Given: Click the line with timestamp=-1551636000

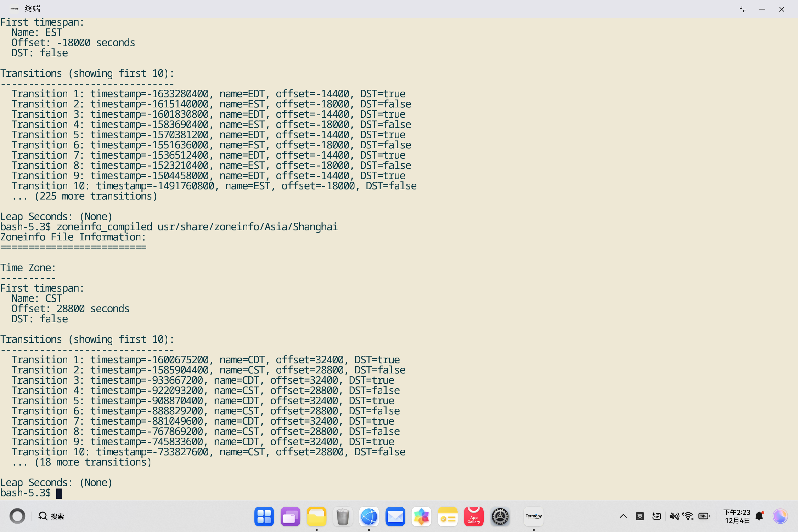Looking at the screenshot, I should click(x=211, y=145).
